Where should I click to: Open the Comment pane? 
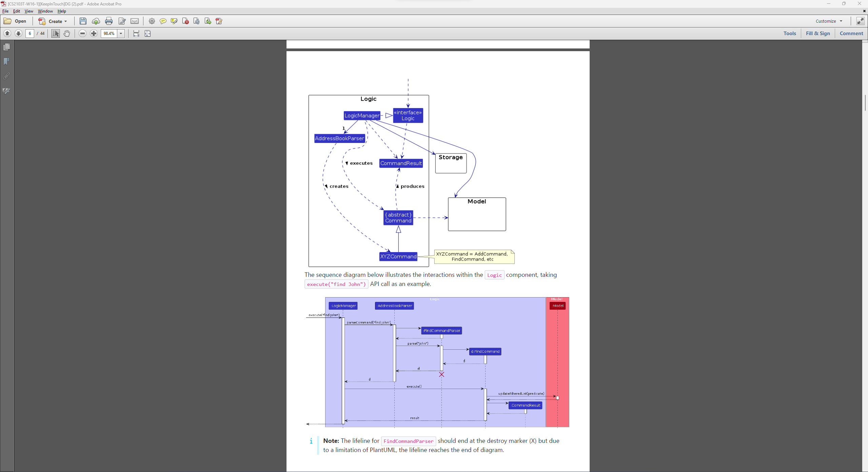[x=851, y=33]
